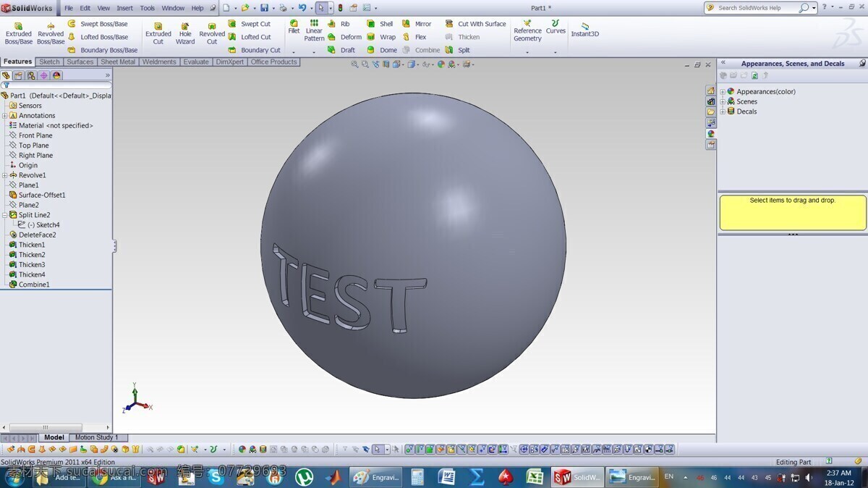This screenshot has height=488, width=868.
Task: Choose the Wrap tool
Action: pos(381,37)
